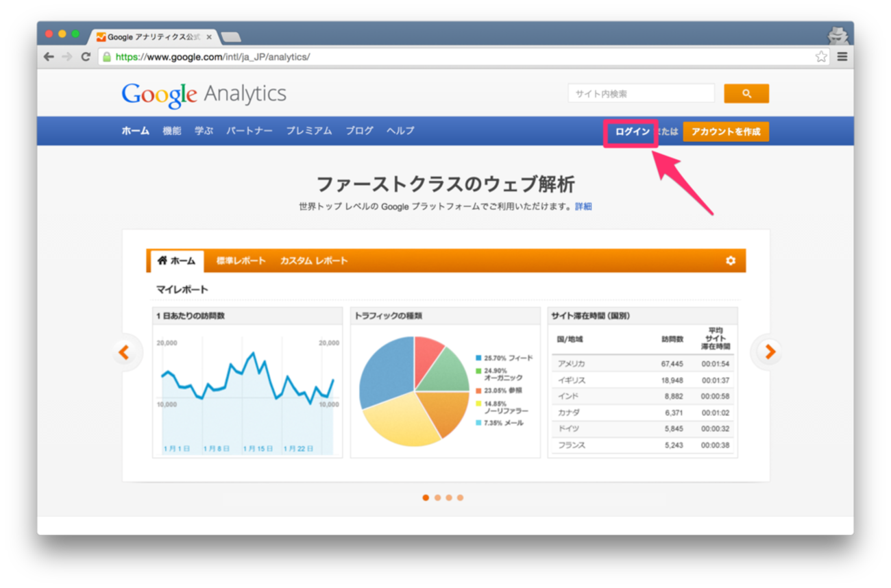
Task: Open a new tab with the new-tab button
Action: [231, 37]
